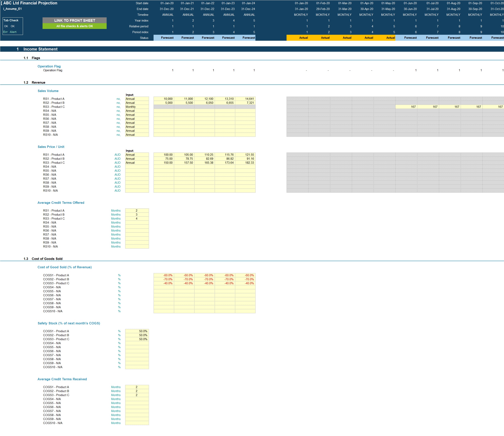
Task: Select the 150.00 Product C price cell
Action: pos(164,163)
